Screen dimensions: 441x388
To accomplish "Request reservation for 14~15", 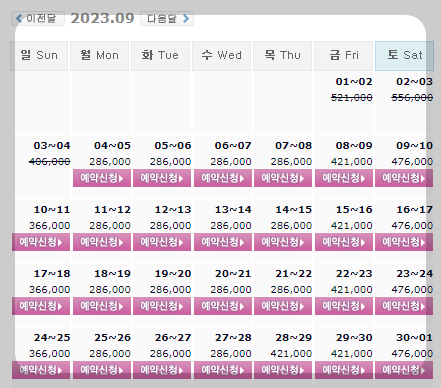I will [283, 242].
